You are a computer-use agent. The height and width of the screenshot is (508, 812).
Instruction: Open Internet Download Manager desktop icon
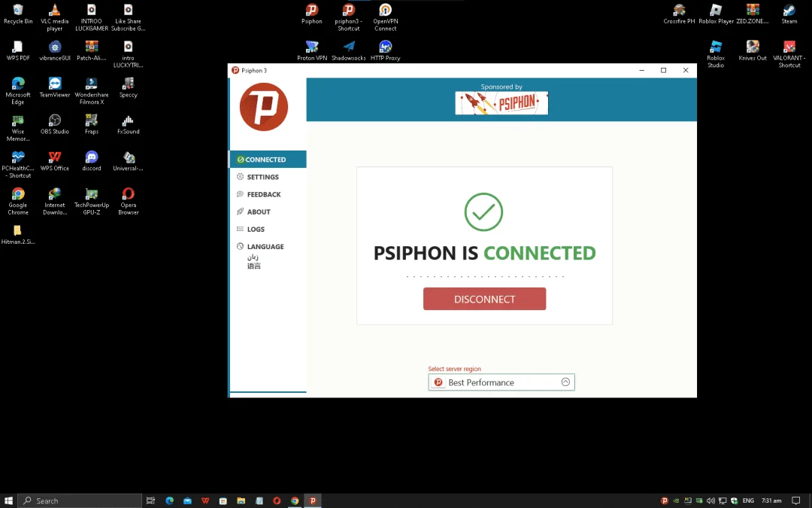54,201
